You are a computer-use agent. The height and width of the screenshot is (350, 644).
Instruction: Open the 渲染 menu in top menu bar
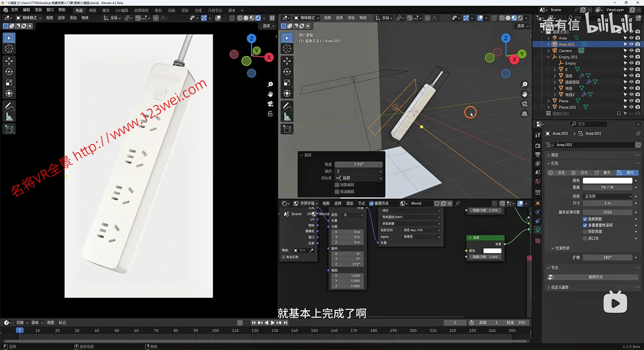(x=38, y=10)
